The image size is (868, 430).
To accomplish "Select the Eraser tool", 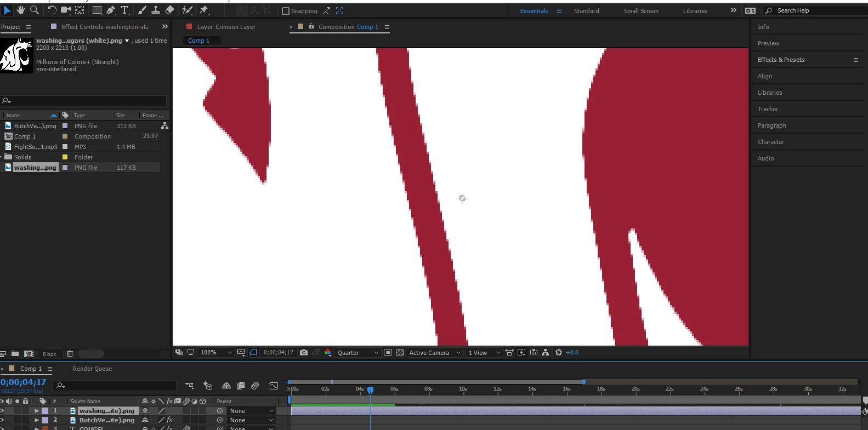I will (x=169, y=10).
